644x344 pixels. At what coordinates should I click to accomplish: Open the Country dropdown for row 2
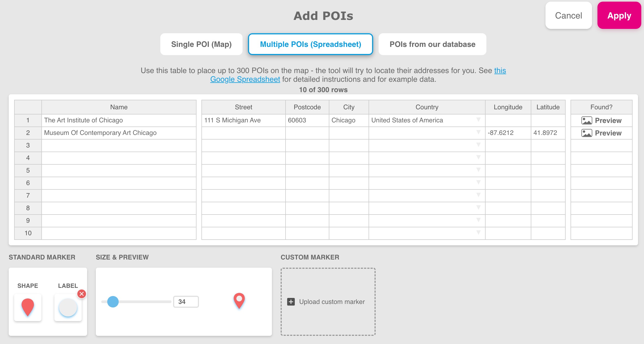(x=478, y=132)
